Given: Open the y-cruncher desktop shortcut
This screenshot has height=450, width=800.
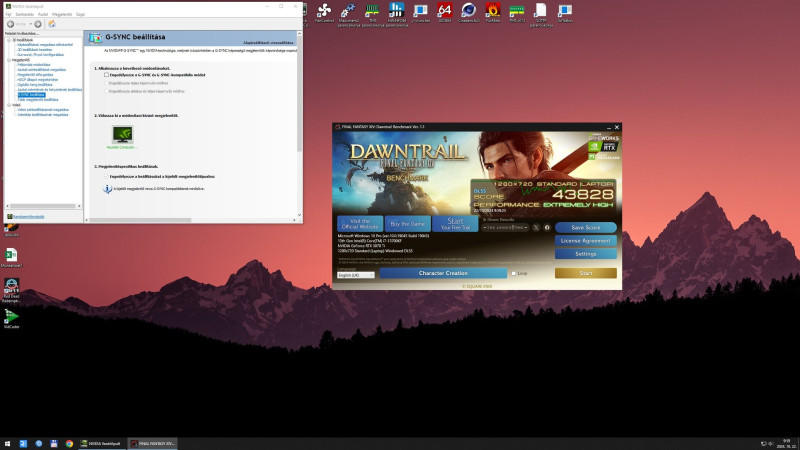Looking at the screenshot, I should [420, 13].
